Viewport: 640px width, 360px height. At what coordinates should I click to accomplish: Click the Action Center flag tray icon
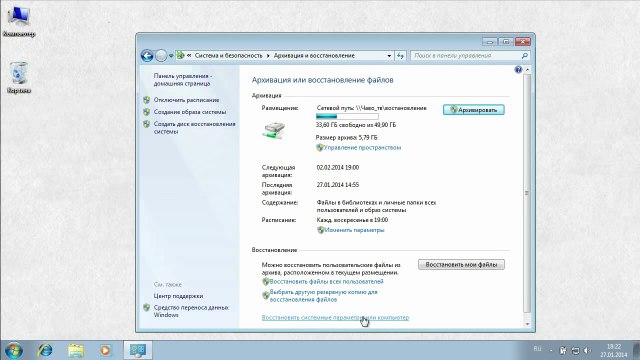563,350
